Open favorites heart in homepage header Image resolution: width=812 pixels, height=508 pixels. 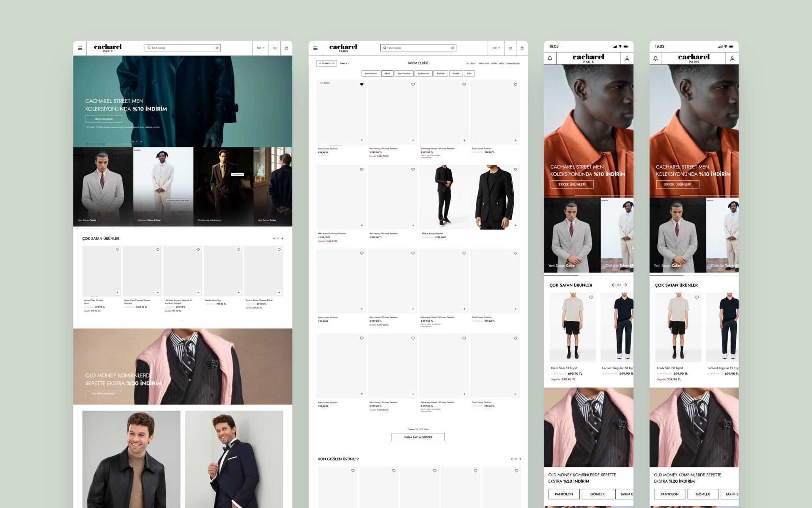(x=275, y=48)
